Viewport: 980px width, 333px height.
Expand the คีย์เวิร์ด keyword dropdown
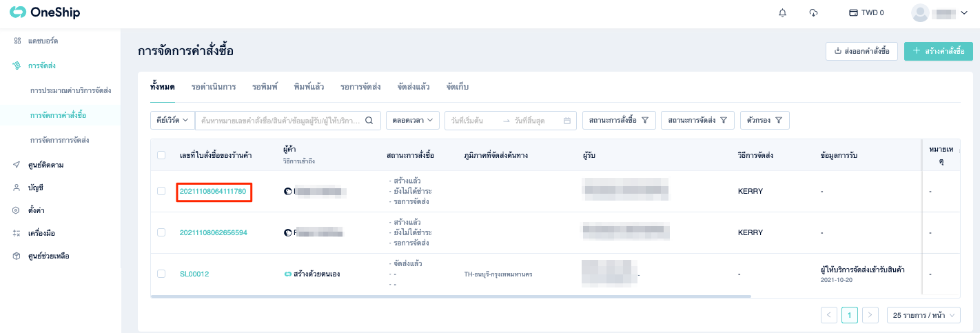coord(172,120)
